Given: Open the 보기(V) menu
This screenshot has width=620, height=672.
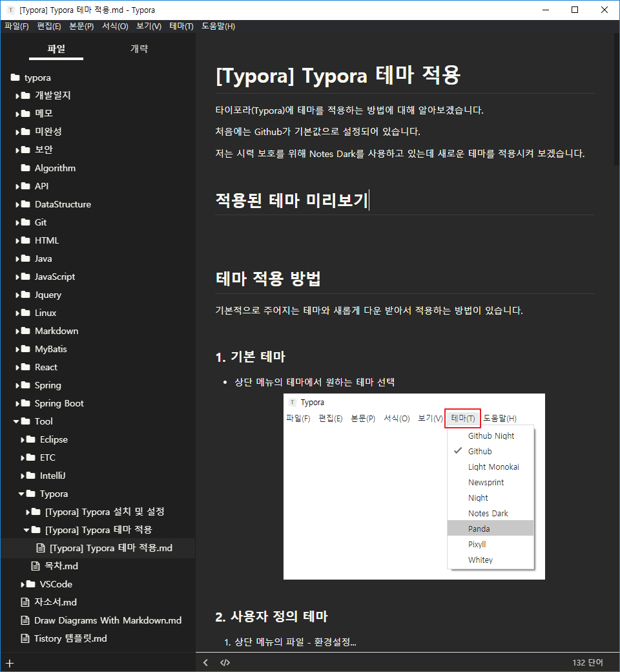Looking at the screenshot, I should [149, 26].
